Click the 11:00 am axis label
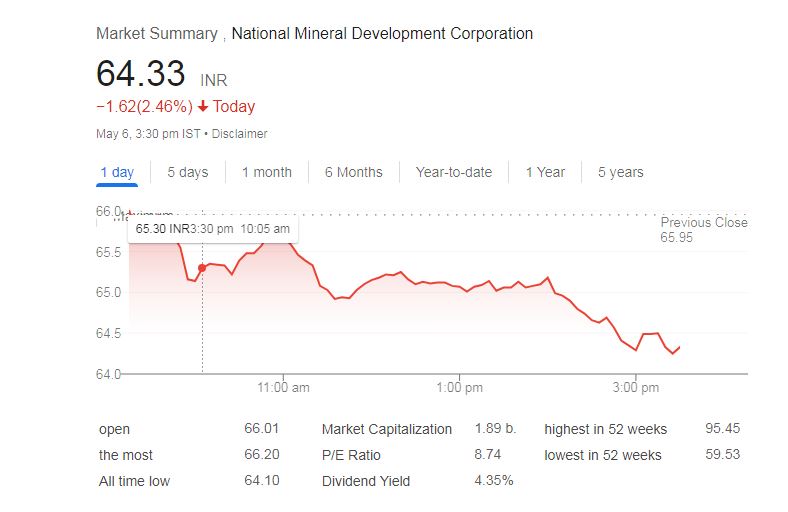This screenshot has height=512, width=788. click(283, 387)
